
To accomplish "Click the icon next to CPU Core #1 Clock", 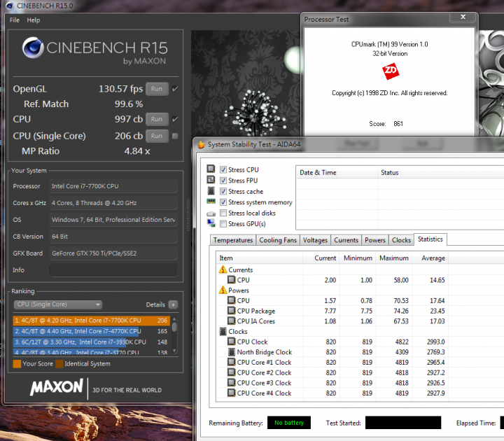I will click(232, 362).
